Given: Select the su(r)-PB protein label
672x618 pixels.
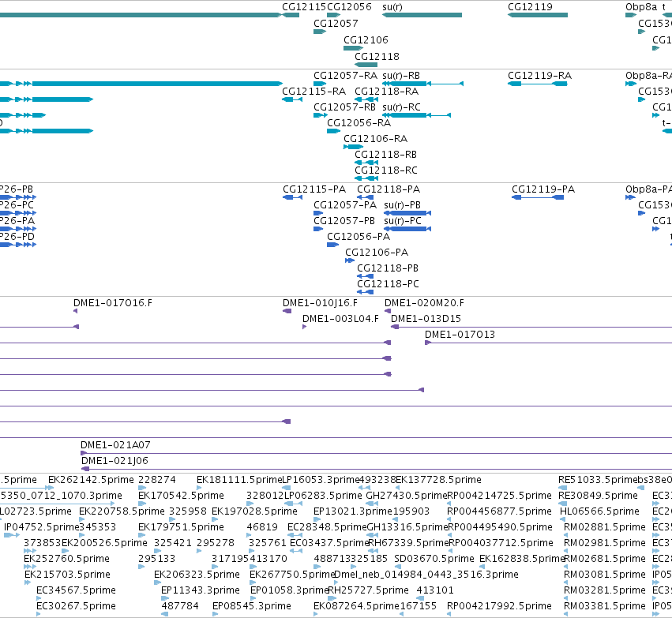Looking at the screenshot, I should [x=403, y=205].
